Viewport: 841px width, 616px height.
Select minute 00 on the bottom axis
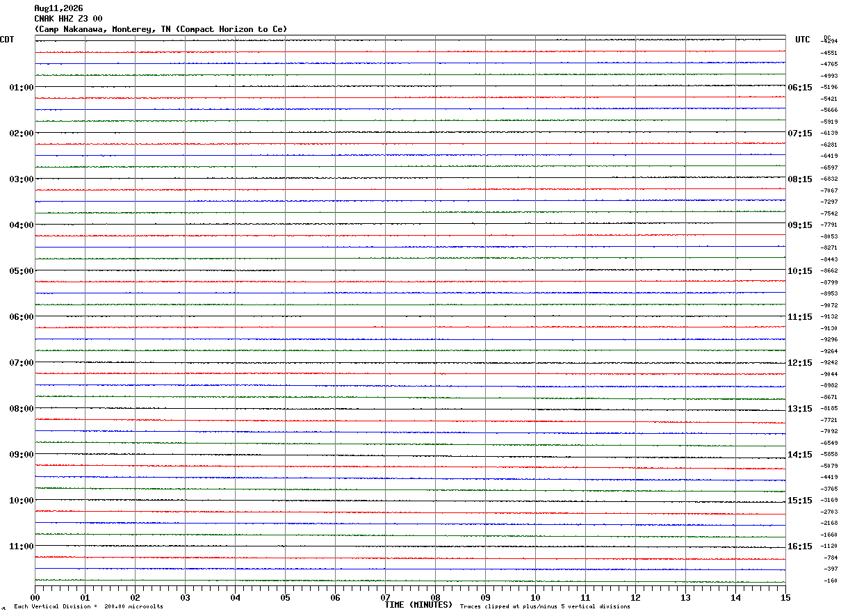pos(35,597)
